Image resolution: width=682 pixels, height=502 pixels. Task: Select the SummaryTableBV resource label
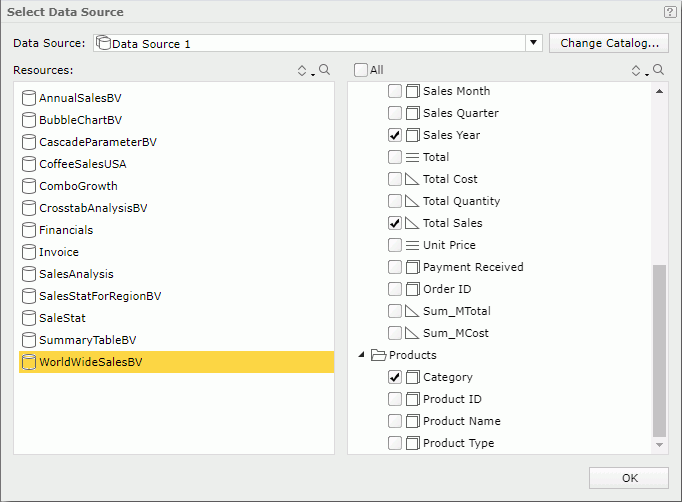pyautogui.click(x=88, y=340)
